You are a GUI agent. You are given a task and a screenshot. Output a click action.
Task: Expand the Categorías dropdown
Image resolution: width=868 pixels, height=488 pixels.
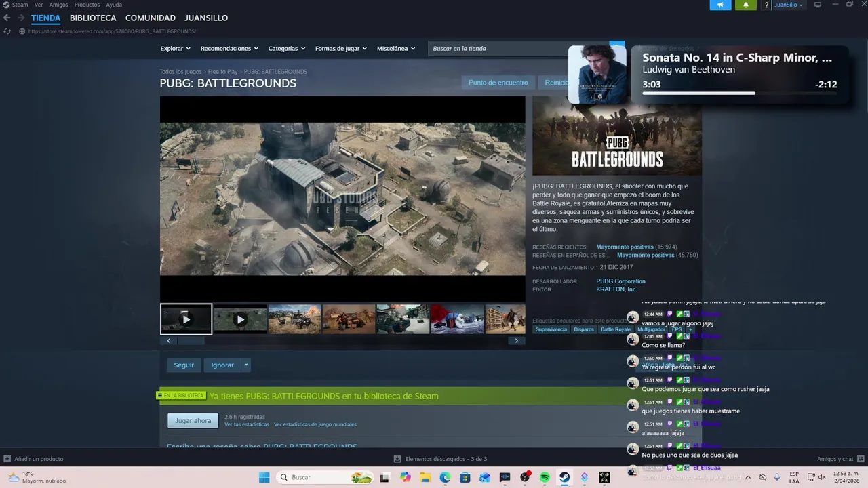coord(286,49)
